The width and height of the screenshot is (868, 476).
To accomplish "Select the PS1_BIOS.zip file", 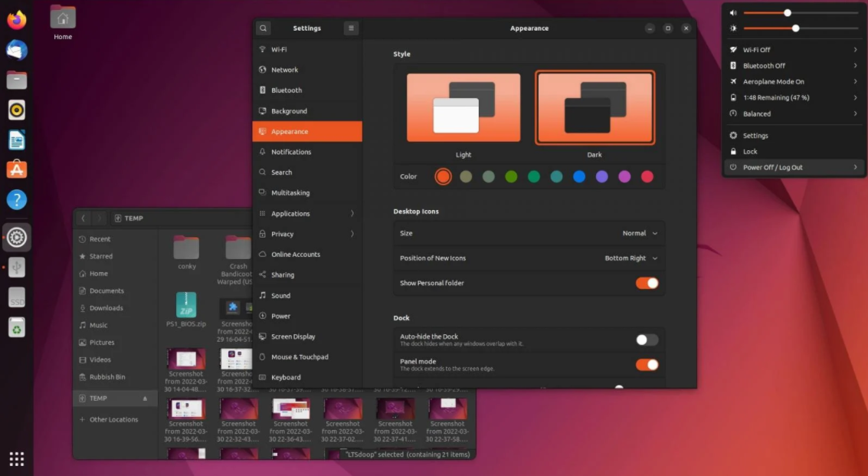I will click(186, 310).
